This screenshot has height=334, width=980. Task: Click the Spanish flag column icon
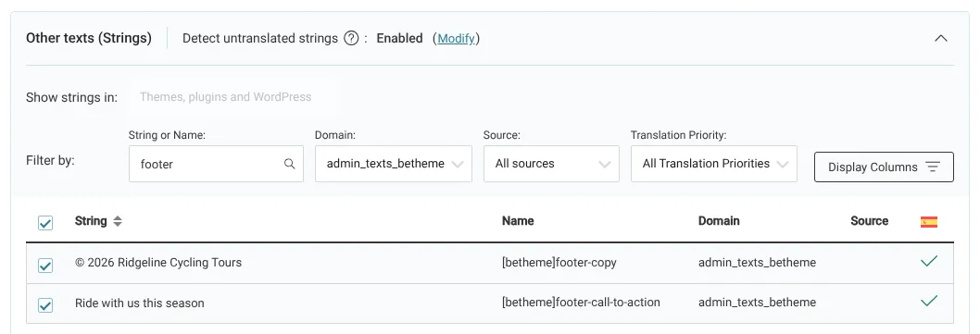[x=929, y=222]
